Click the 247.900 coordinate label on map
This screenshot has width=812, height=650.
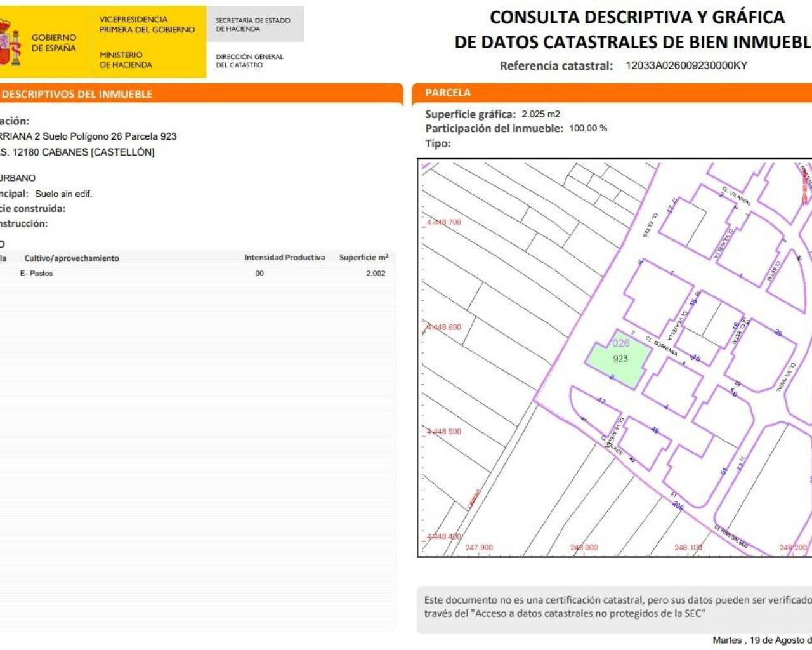click(x=478, y=547)
